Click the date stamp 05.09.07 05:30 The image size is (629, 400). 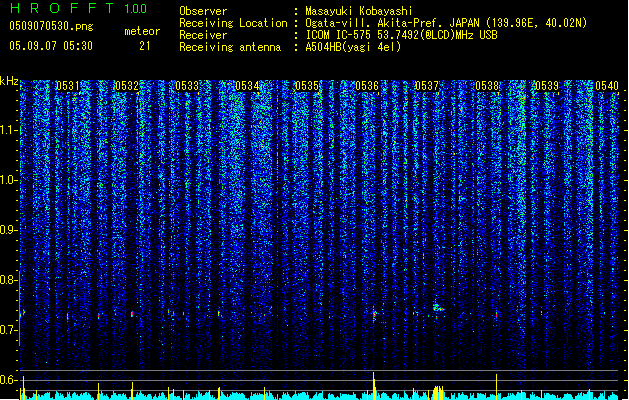pyautogui.click(x=51, y=46)
